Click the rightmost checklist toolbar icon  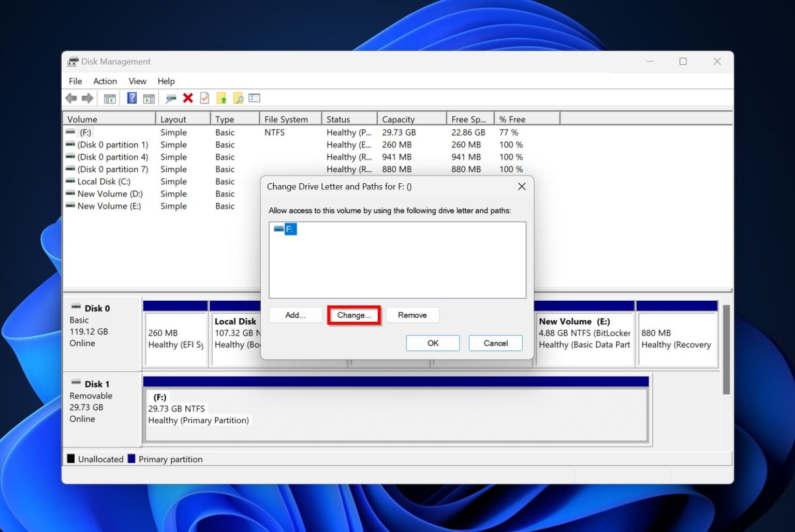click(254, 98)
